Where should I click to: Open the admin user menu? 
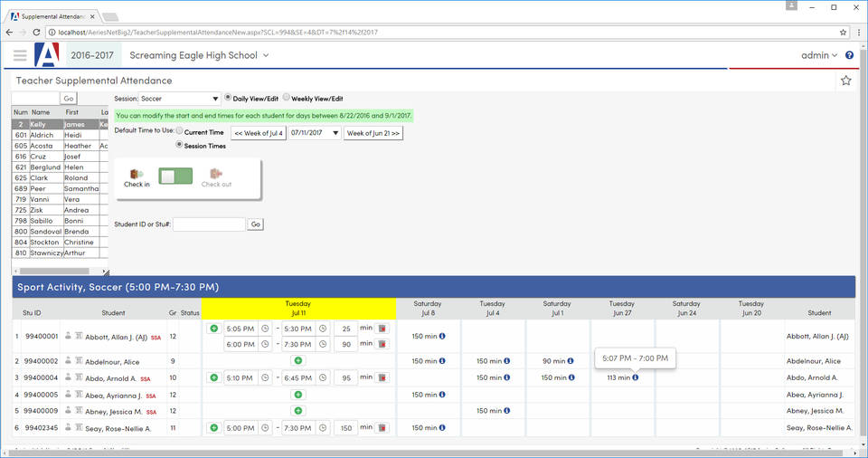coord(819,55)
